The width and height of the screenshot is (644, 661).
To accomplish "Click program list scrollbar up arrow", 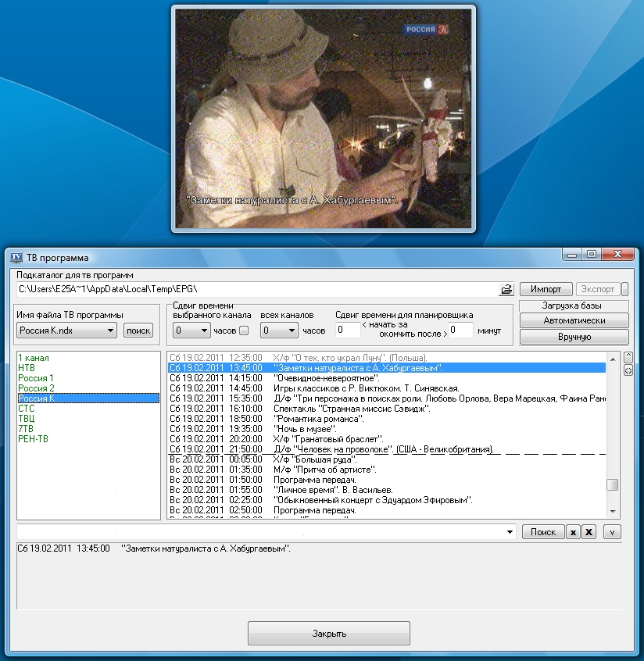I will click(x=613, y=359).
